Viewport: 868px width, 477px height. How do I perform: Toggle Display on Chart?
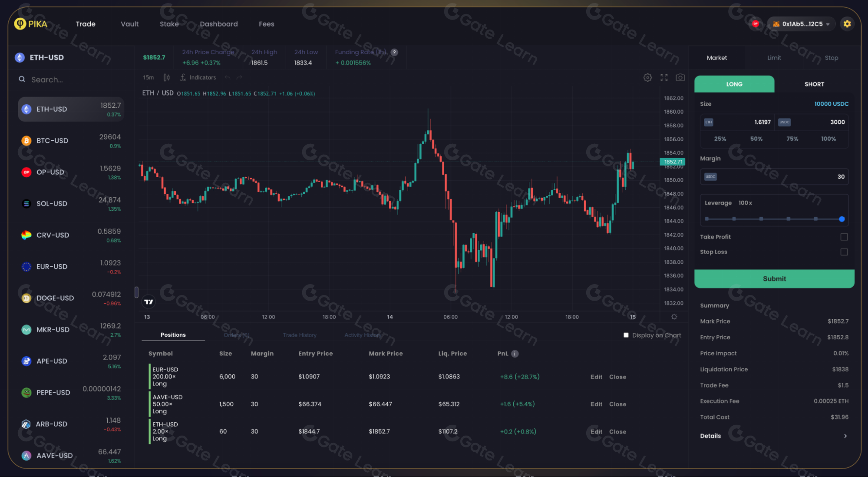tap(626, 335)
